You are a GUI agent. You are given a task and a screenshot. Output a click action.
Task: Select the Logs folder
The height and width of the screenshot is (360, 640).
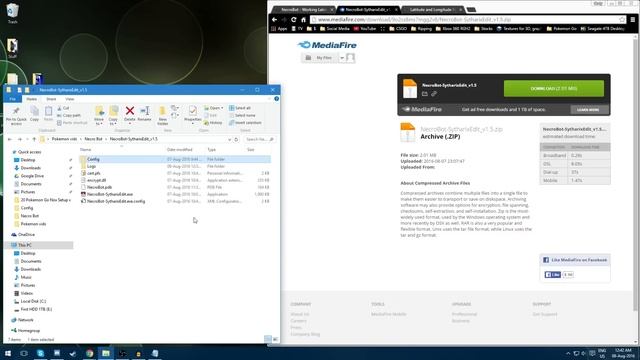point(175,166)
